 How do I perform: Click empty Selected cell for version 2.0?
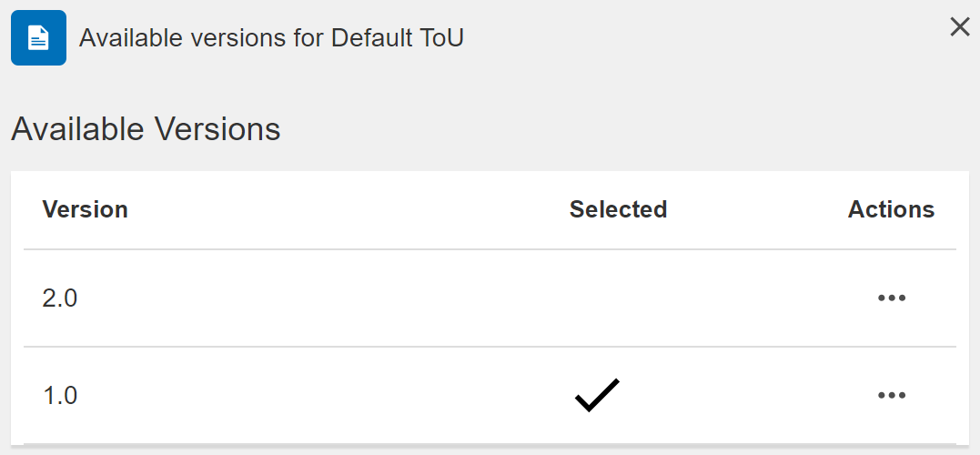coord(618,298)
